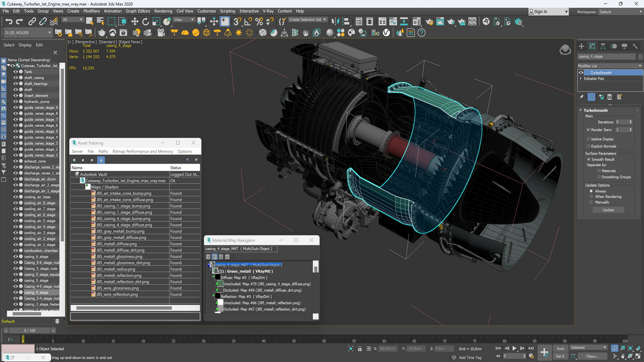
Task: Click Configure Modifier Sets icon
Action: point(620,97)
